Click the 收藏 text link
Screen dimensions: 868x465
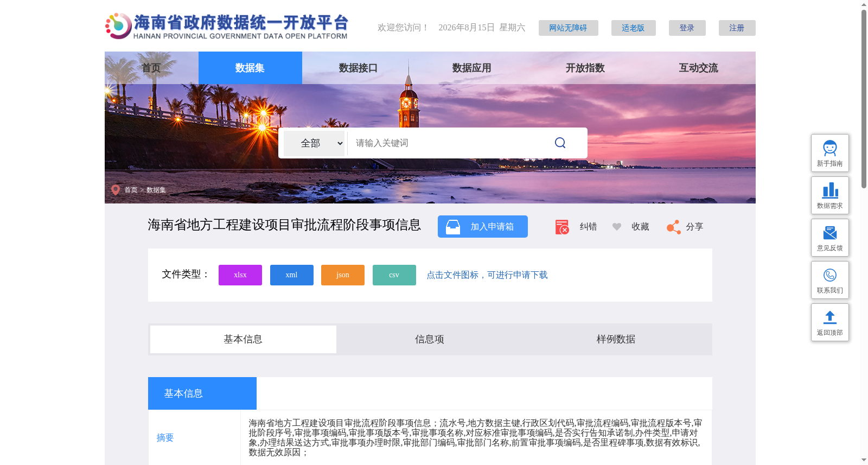coord(640,227)
